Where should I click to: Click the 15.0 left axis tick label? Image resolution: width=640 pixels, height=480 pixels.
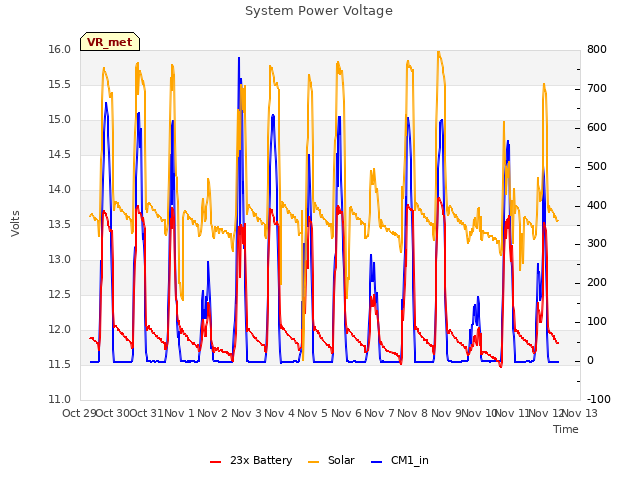click(x=60, y=120)
